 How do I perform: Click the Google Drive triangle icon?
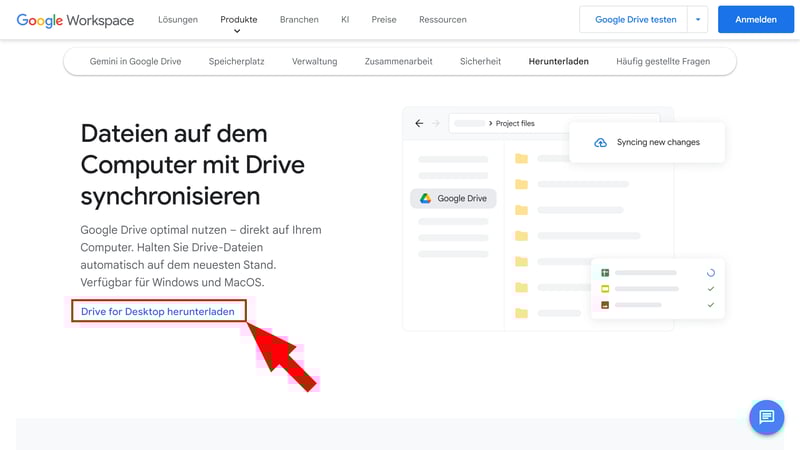425,199
